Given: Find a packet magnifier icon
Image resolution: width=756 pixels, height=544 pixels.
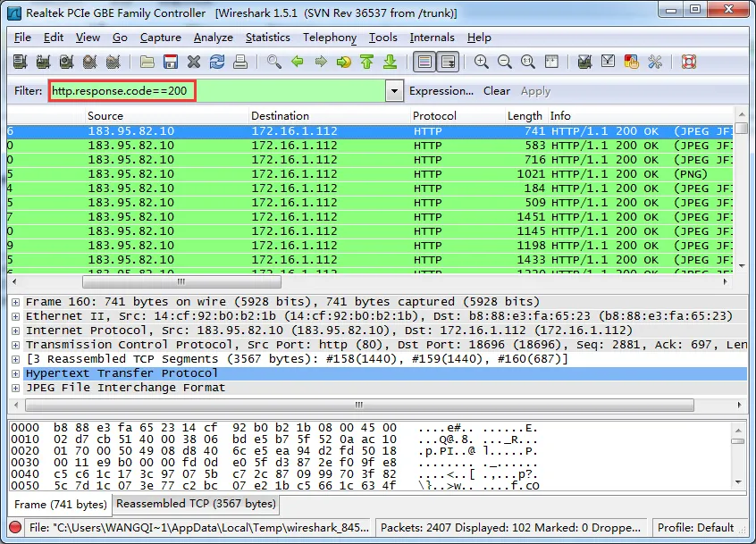Looking at the screenshot, I should (273, 62).
